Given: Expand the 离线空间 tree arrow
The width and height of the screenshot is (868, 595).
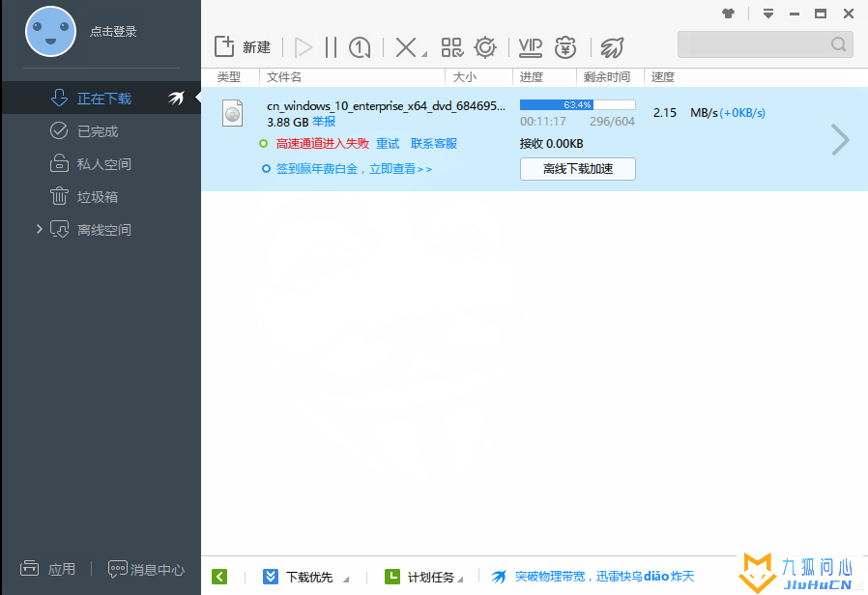Looking at the screenshot, I should [40, 229].
